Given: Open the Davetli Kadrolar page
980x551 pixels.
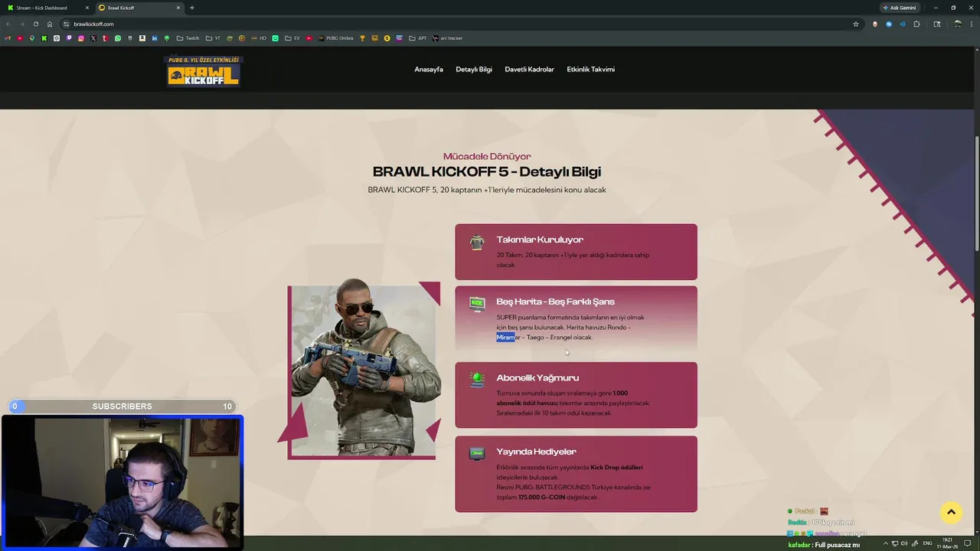Looking at the screenshot, I should coord(529,70).
